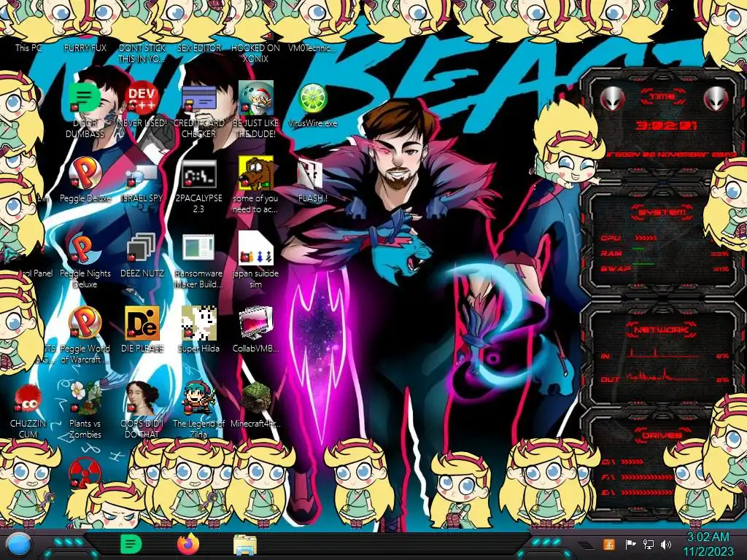Screen dimensions: 747x560
Task: Launch the Dev C++ NEVER USED! shortcut
Action: pos(142,98)
